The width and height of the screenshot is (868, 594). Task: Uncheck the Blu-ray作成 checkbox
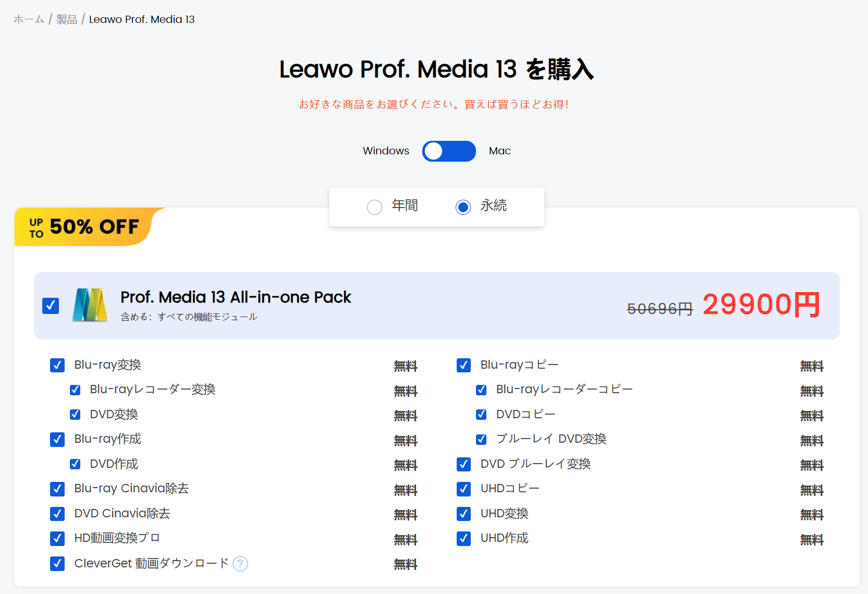click(x=57, y=440)
